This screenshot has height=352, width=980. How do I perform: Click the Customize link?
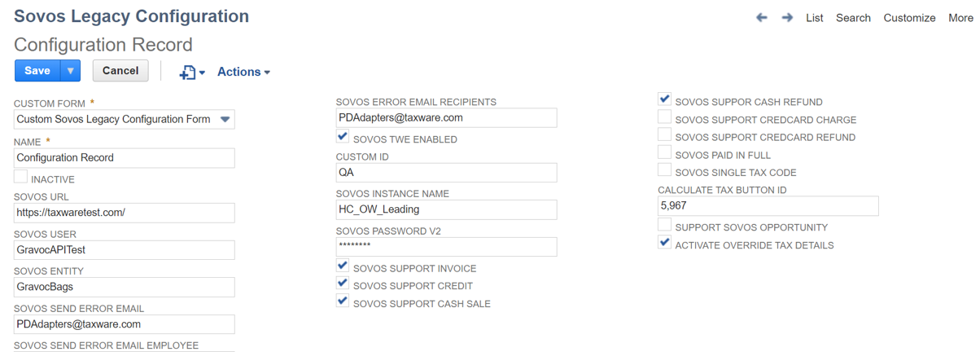909,18
